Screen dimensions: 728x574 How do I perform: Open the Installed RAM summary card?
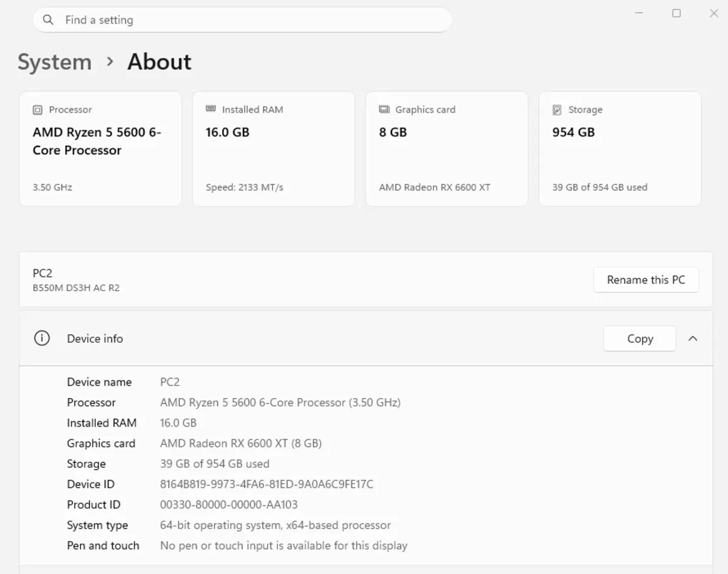[274, 149]
